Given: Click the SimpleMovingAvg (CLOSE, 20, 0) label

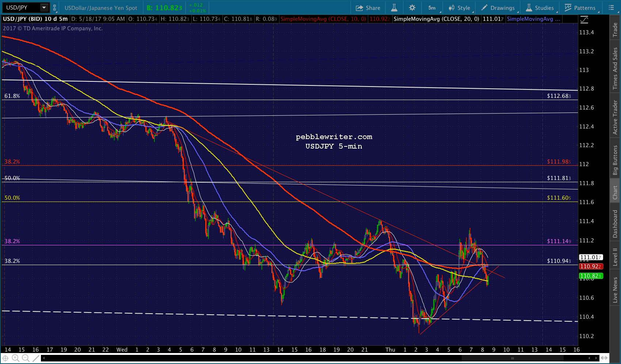Looking at the screenshot, I should click(436, 19).
